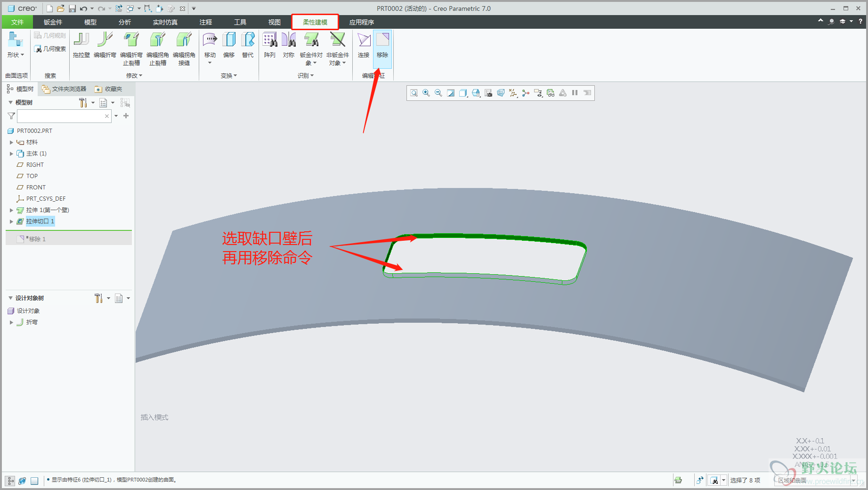Screen dimensions: 868x490
Task: Toggle the web browser icon in status bar
Action: (x=22, y=481)
